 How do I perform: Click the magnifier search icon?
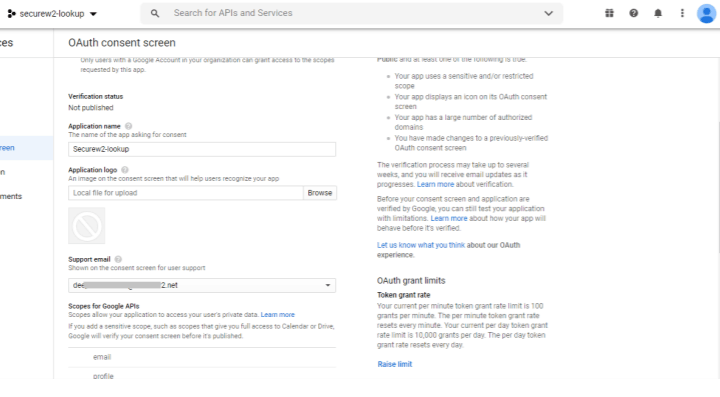tap(155, 13)
